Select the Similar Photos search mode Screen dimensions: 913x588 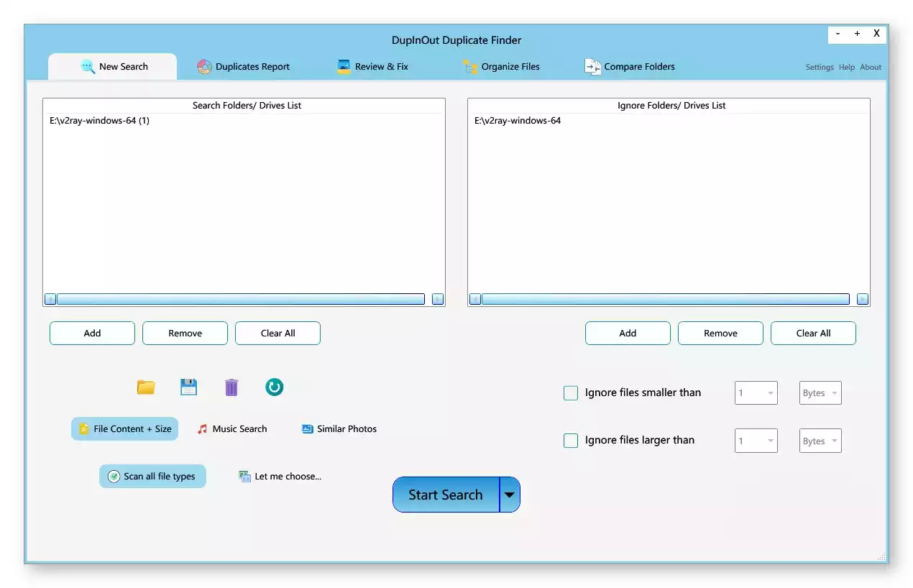[339, 429]
